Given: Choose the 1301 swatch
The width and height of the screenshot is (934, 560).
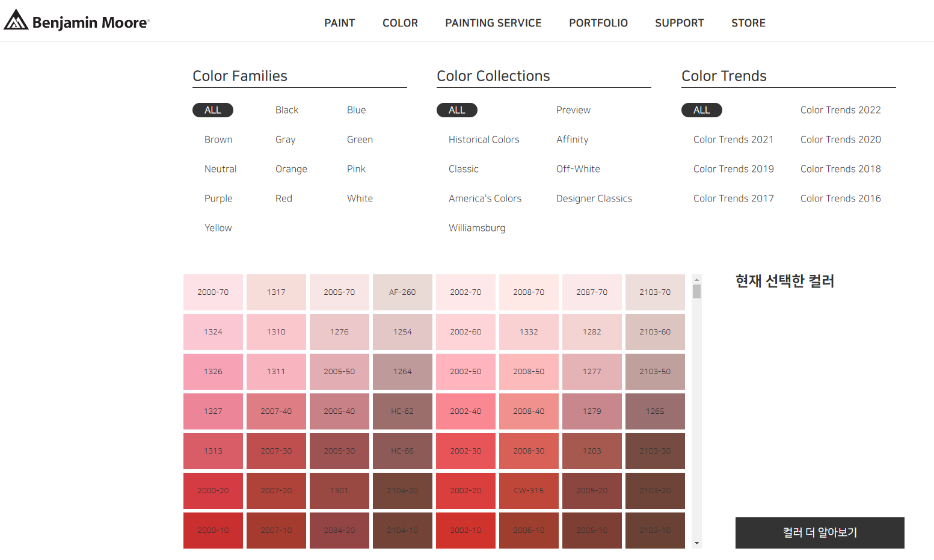Looking at the screenshot, I should (339, 491).
